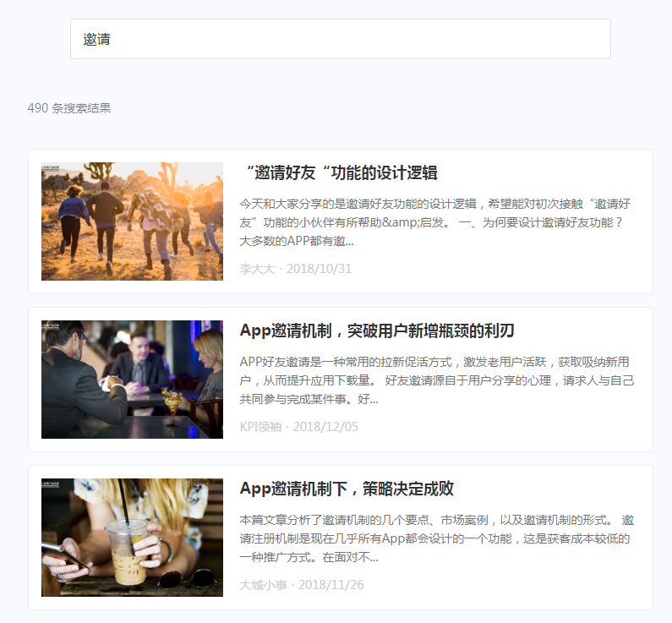Open article App邀请机制，突破用户新增瓶颈的利刃
This screenshot has height=623, width=672.
(x=377, y=331)
